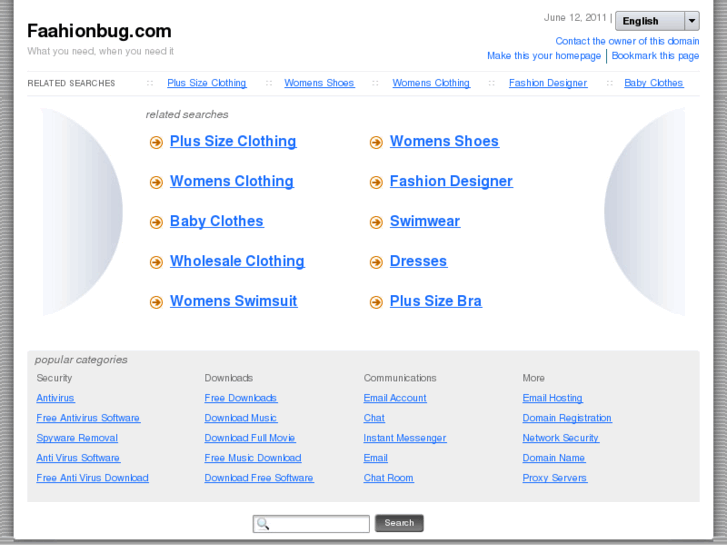Open Womens Shoes in top related searches bar
Screen dimensions: 727x545
pos(319,83)
